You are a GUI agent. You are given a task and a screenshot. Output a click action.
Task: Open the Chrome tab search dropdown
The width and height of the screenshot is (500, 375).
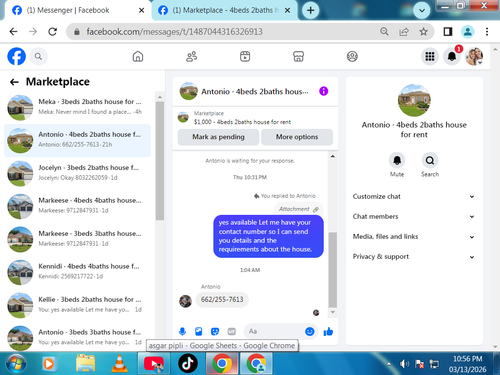point(422,10)
